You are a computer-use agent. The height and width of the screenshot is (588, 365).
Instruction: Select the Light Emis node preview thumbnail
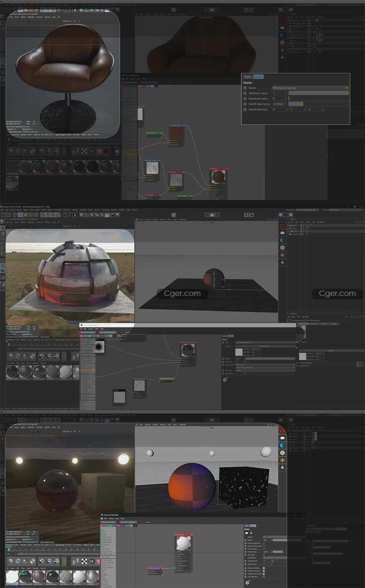pos(183,544)
